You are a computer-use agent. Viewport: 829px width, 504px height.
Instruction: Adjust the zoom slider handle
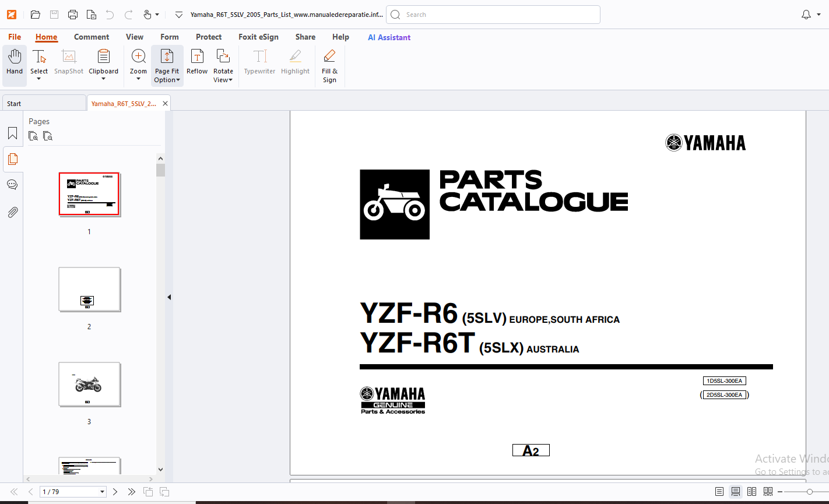click(x=810, y=492)
